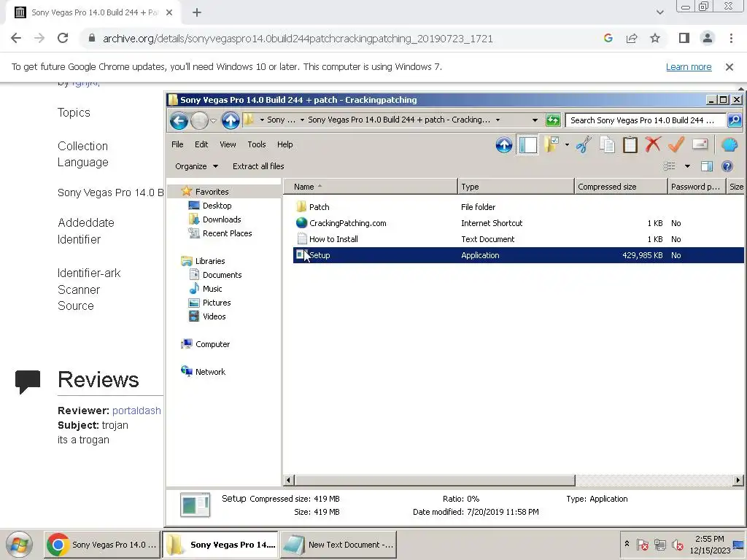Click the horizontal scrollbar right arrow

(x=738, y=480)
